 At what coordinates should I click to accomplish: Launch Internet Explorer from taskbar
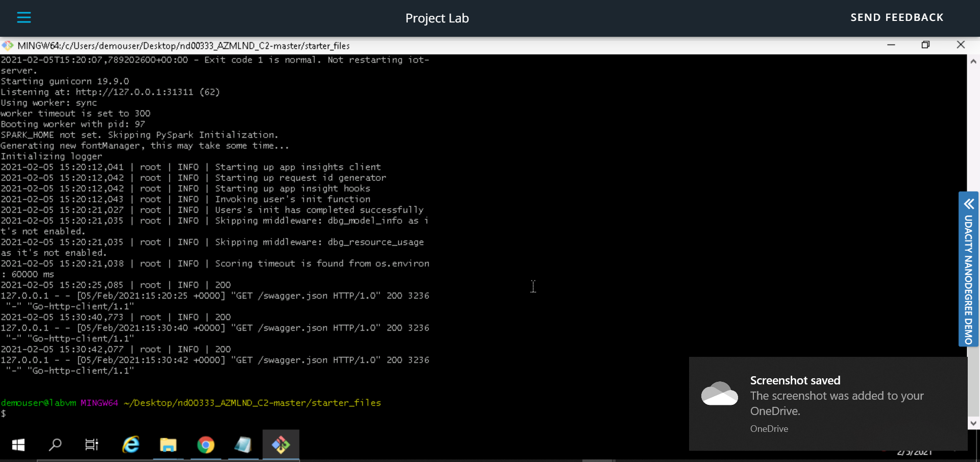pos(131,445)
